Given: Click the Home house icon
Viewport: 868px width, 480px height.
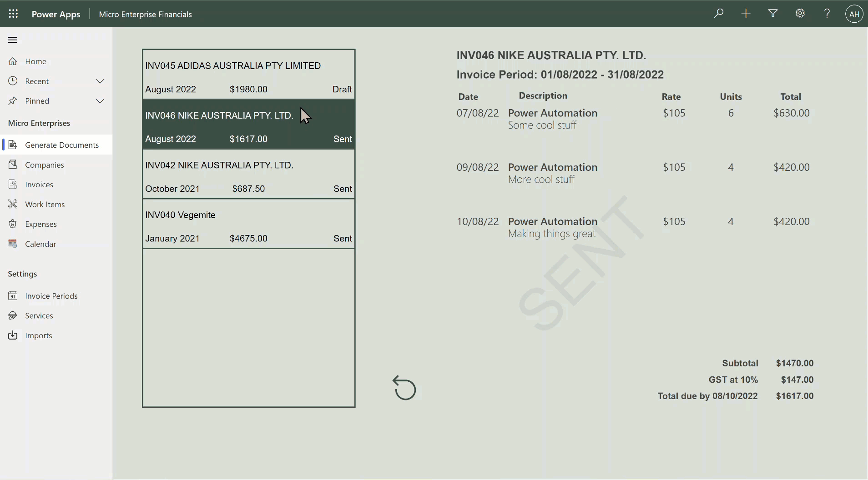Looking at the screenshot, I should point(13,61).
